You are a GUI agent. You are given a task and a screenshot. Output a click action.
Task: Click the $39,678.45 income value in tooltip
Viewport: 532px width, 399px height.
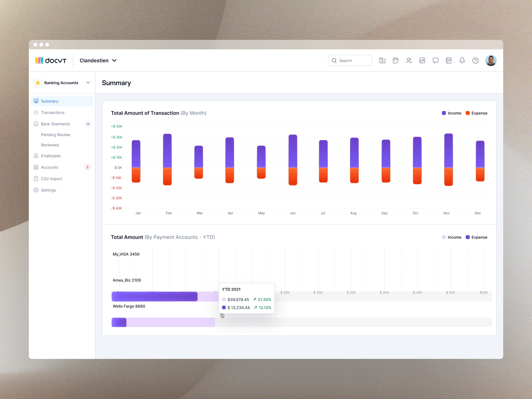click(x=238, y=300)
